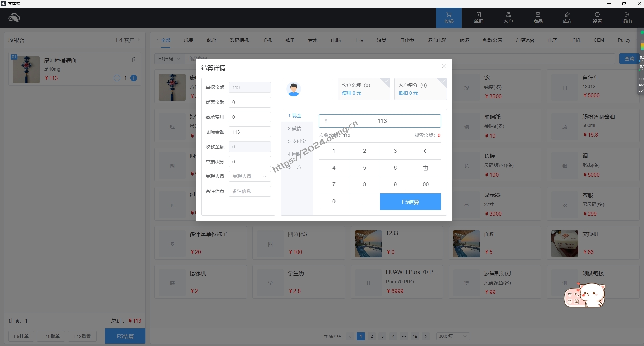Open the 30条/页 page size dropdown

tap(453, 336)
